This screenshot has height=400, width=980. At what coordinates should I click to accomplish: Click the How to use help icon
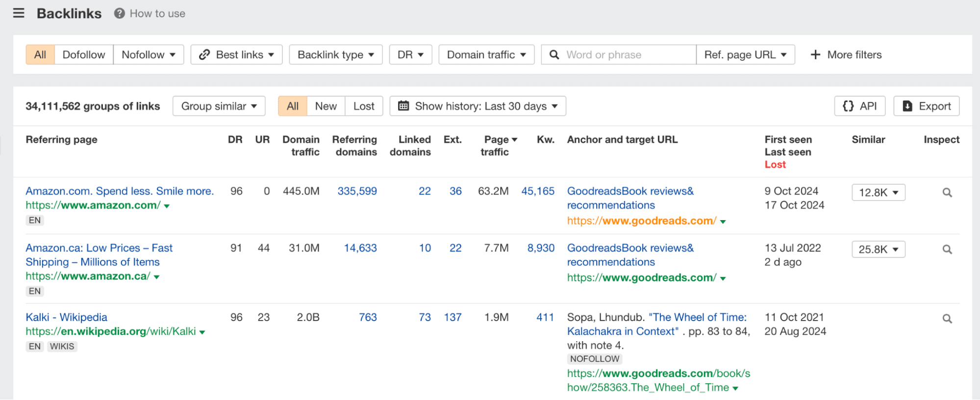119,13
